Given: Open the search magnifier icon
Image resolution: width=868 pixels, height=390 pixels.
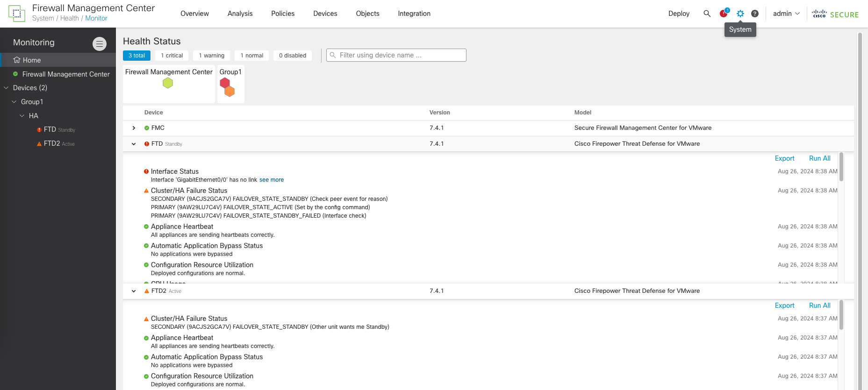Looking at the screenshot, I should coord(707,14).
